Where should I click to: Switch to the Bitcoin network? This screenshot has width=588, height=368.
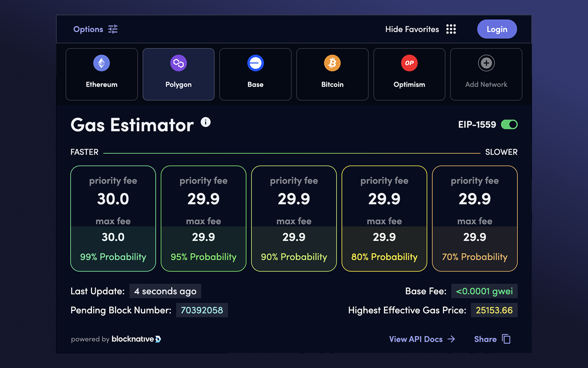tap(333, 74)
